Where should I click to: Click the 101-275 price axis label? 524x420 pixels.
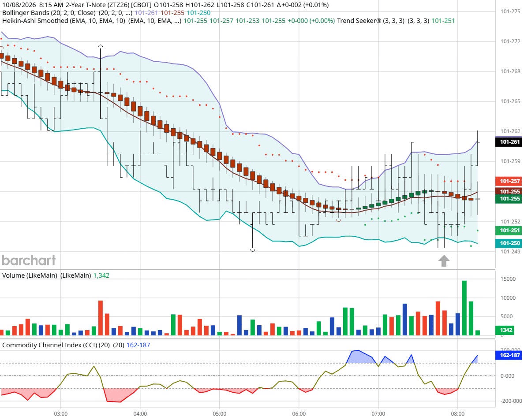pos(510,11)
